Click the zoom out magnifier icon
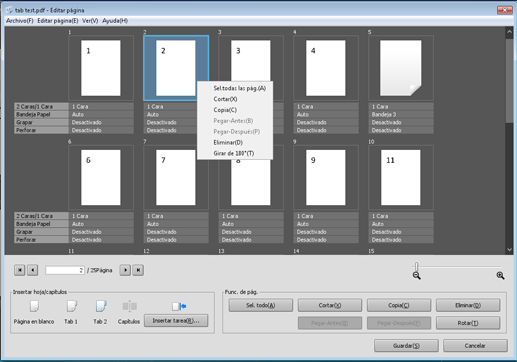 [x=417, y=275]
